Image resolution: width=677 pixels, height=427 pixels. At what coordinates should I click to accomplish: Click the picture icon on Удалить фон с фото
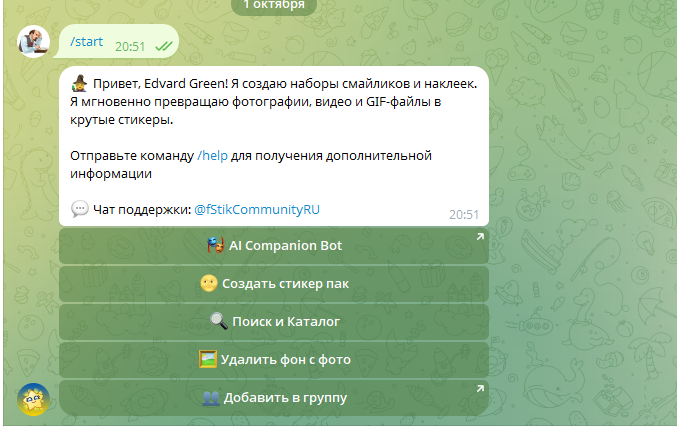(208, 359)
